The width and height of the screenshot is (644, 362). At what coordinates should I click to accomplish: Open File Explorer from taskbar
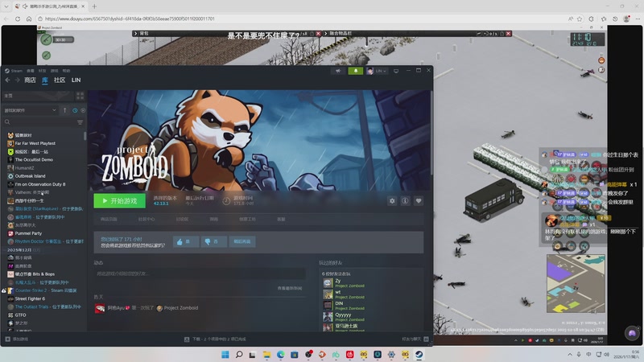click(267, 355)
